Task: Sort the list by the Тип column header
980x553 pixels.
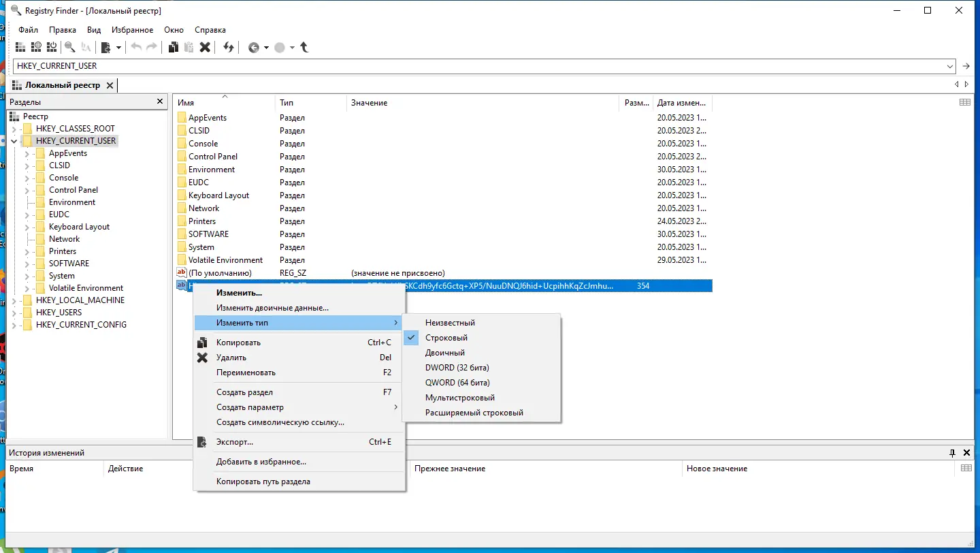Action: tap(311, 103)
